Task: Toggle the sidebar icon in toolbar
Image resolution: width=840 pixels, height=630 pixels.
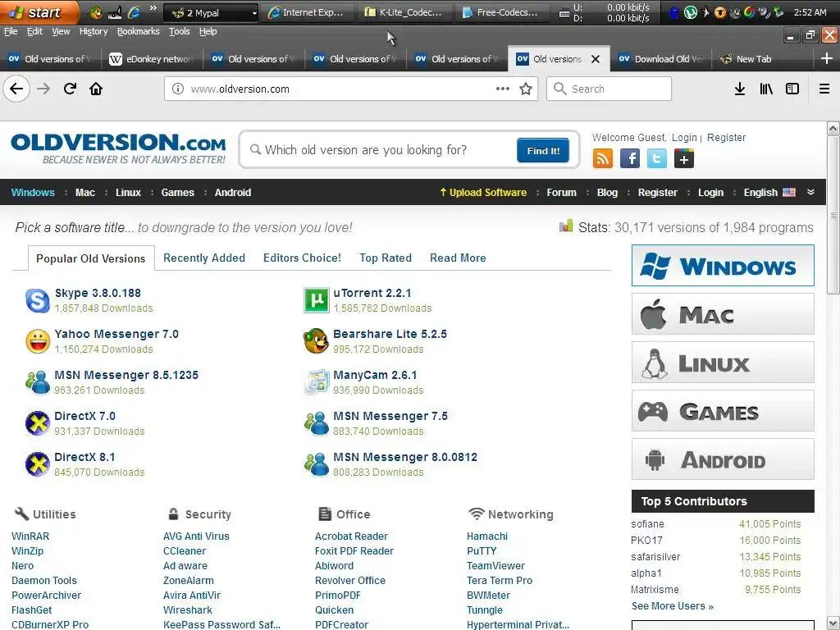Action: (x=792, y=89)
